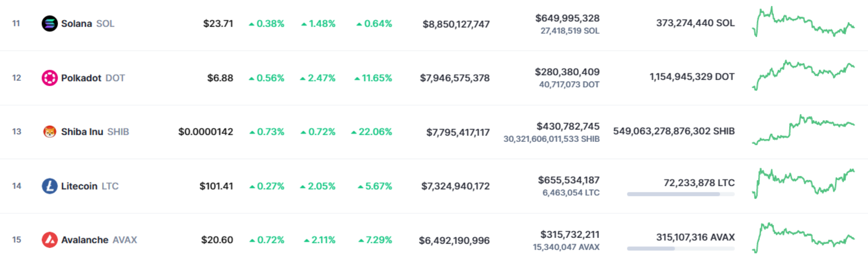Image resolution: width=868 pixels, height=262 pixels.
Task: Click the Shiba Inu dog icon
Action: 50,132
